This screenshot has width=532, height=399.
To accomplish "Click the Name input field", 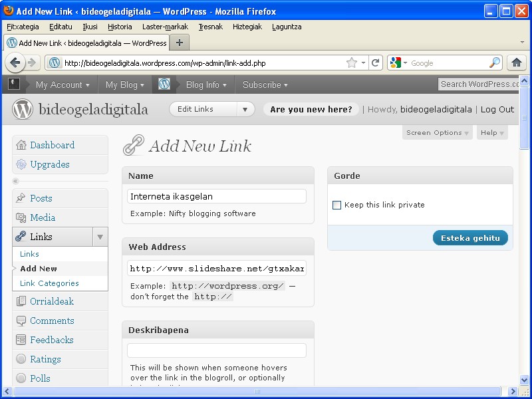I will (x=217, y=196).
